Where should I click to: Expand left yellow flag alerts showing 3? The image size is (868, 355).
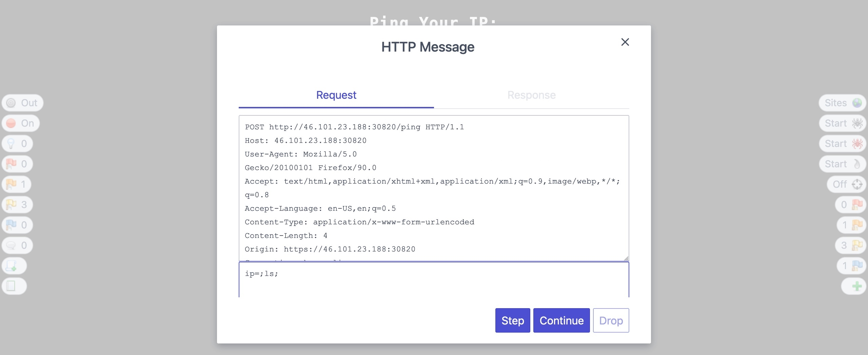(x=17, y=205)
